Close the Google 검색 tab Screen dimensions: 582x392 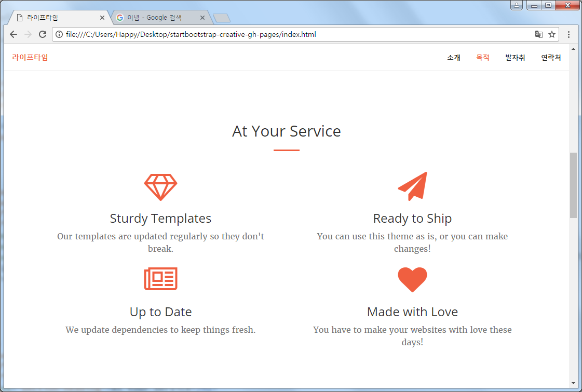[x=202, y=18]
